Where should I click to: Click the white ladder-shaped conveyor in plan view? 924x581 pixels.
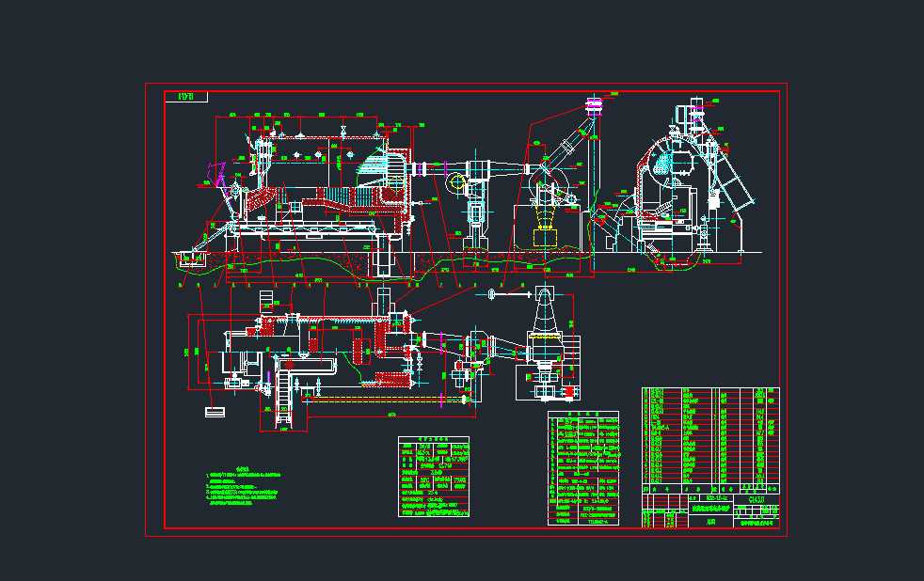[x=279, y=400]
